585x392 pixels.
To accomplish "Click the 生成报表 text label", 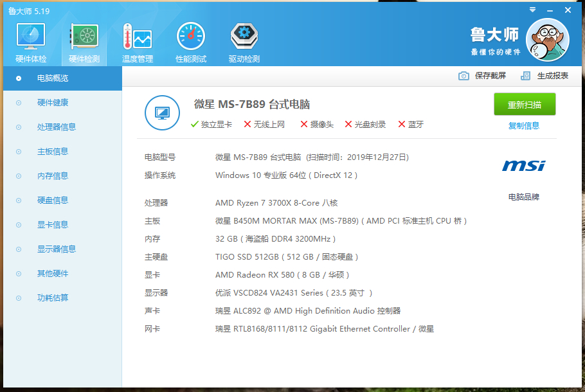I will (553, 76).
